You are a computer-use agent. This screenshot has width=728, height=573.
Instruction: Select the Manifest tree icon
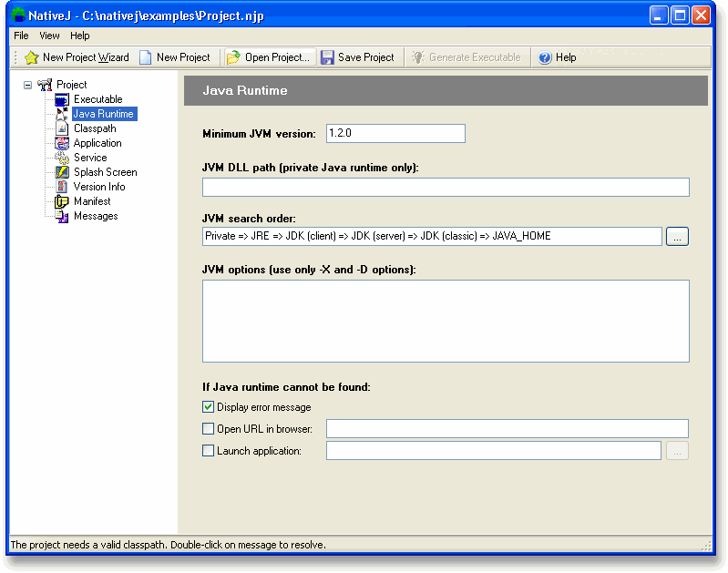click(62, 201)
